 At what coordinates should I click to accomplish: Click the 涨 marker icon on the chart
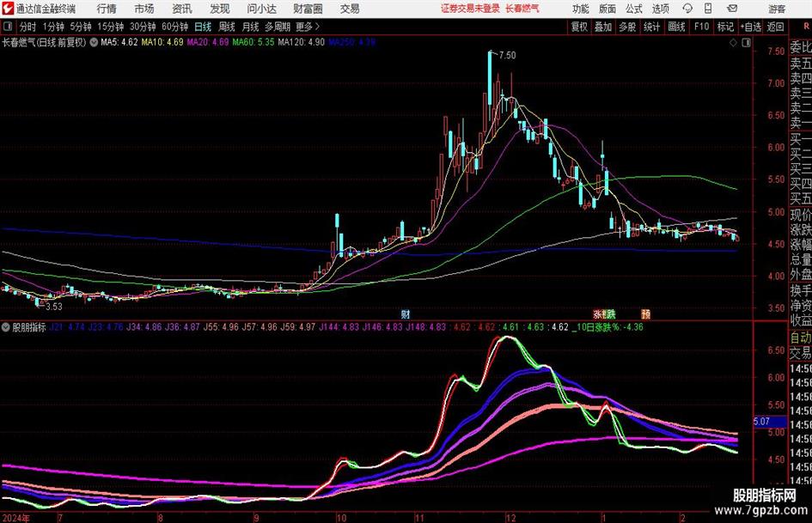click(597, 313)
